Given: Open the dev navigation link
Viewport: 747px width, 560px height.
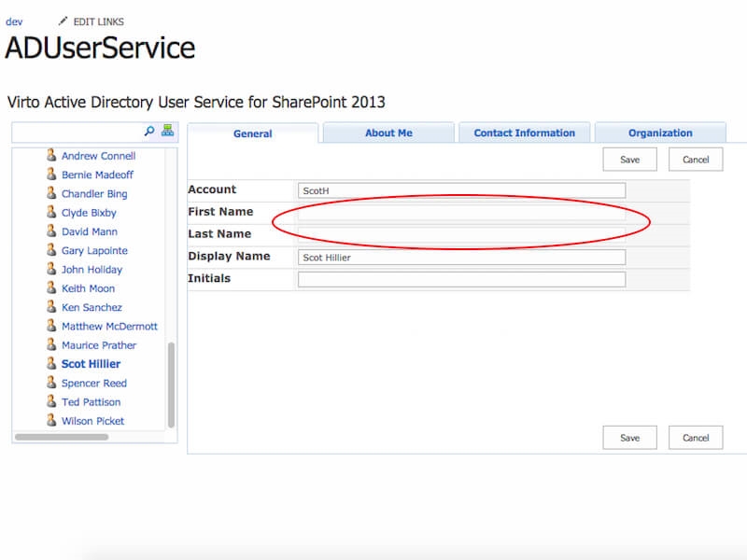Looking at the screenshot, I should pyautogui.click(x=14, y=21).
